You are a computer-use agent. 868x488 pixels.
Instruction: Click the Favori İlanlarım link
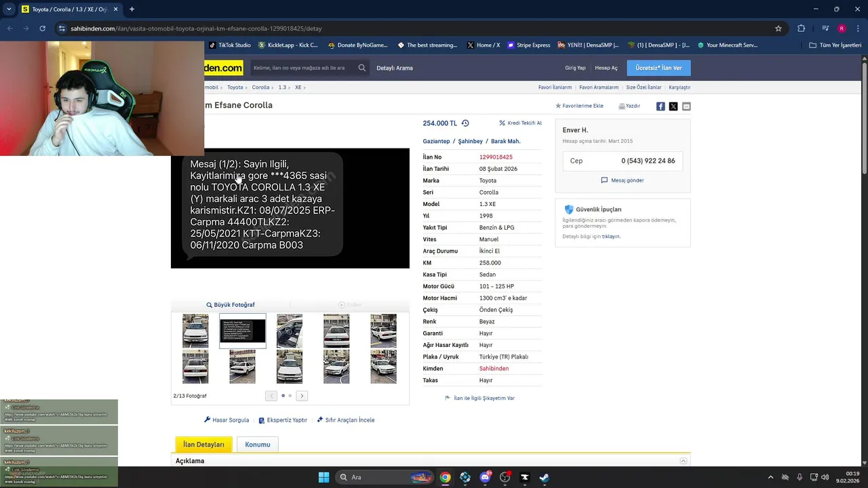point(555,87)
